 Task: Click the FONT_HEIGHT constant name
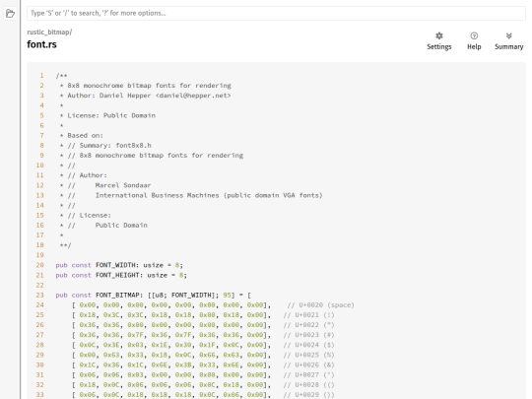point(117,275)
